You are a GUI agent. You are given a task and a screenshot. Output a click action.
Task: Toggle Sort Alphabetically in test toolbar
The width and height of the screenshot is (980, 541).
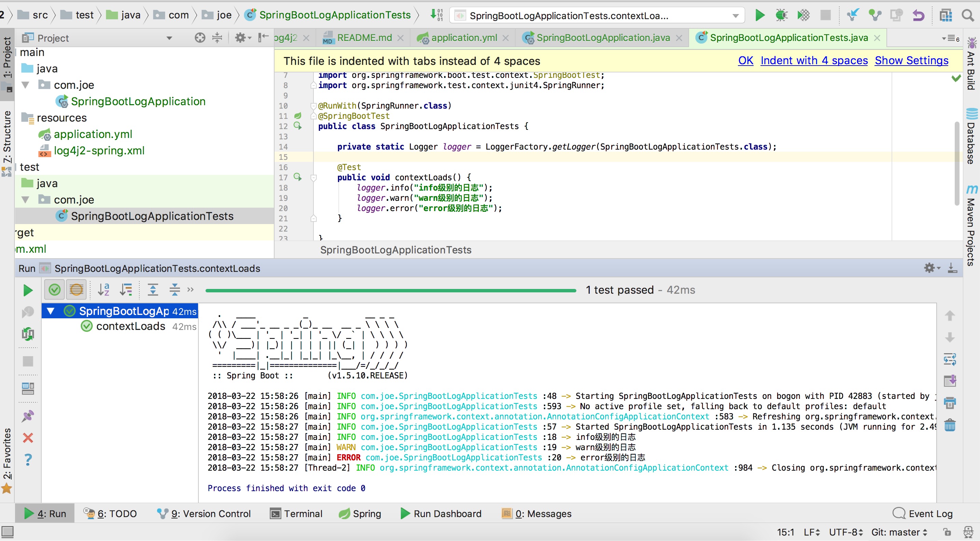(103, 290)
